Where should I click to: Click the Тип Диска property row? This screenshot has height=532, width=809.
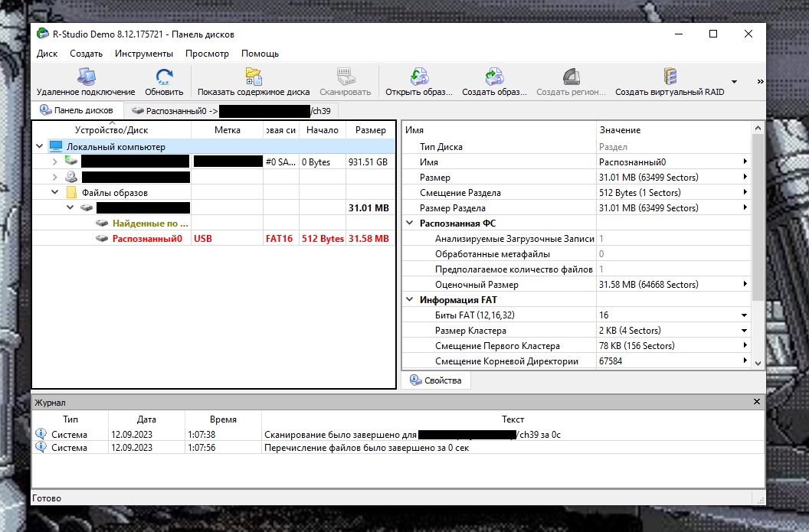(576, 146)
